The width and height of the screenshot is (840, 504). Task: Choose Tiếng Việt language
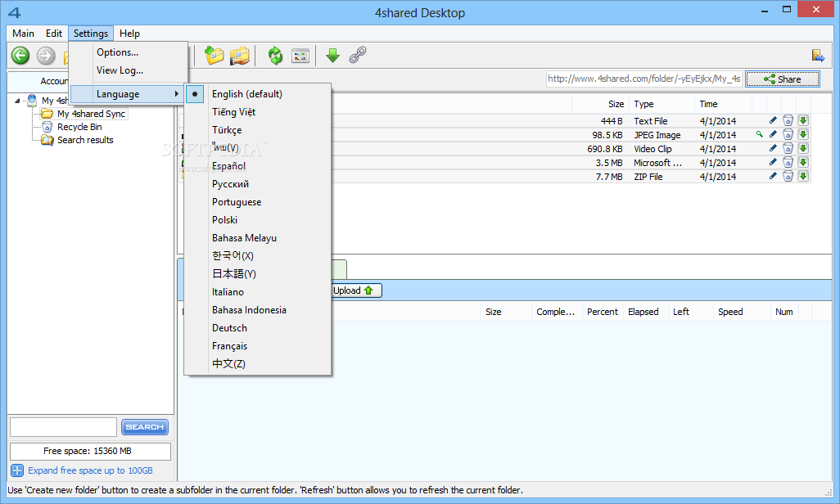(257, 112)
